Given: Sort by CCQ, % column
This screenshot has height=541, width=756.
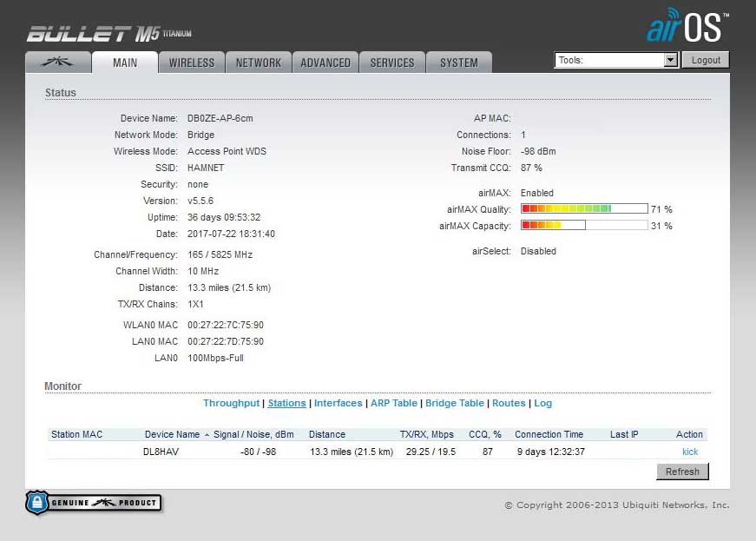Looking at the screenshot, I should click(485, 434).
